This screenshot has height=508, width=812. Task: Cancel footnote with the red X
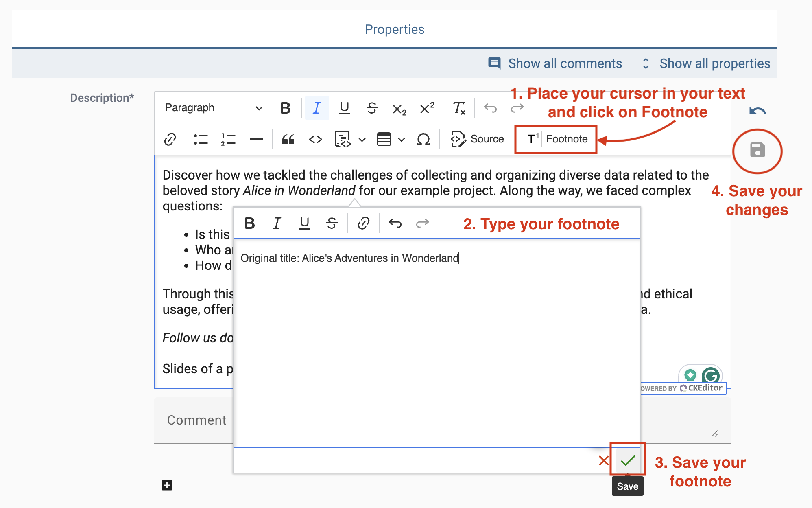604,460
